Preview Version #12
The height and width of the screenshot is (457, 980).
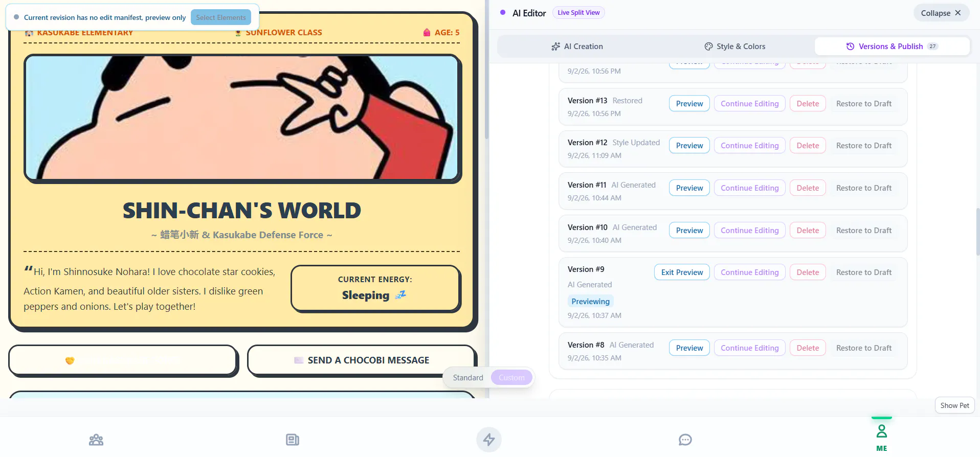pyautogui.click(x=689, y=146)
